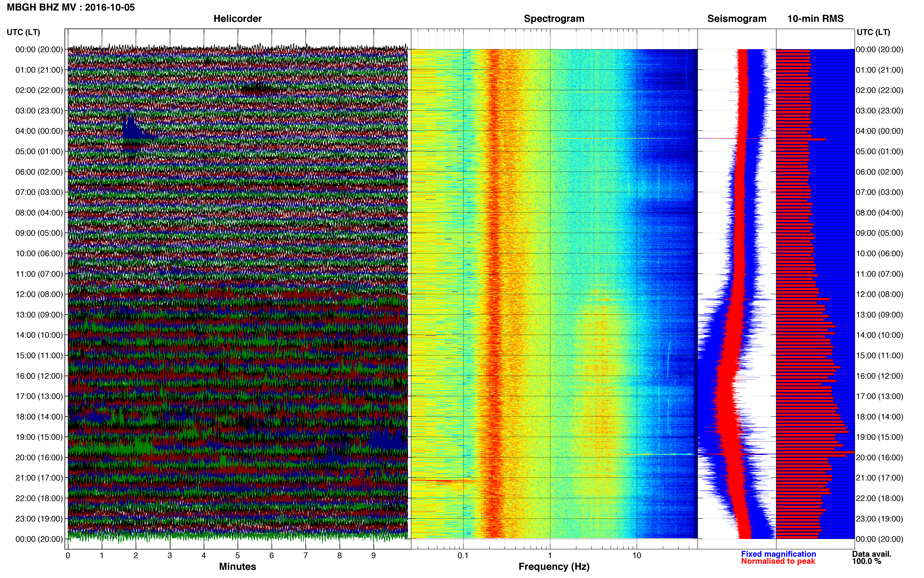Click "14:00 (10:00)" label beside the 10-min RMS panel
The width and height of the screenshot is (924, 578).
pos(880,335)
